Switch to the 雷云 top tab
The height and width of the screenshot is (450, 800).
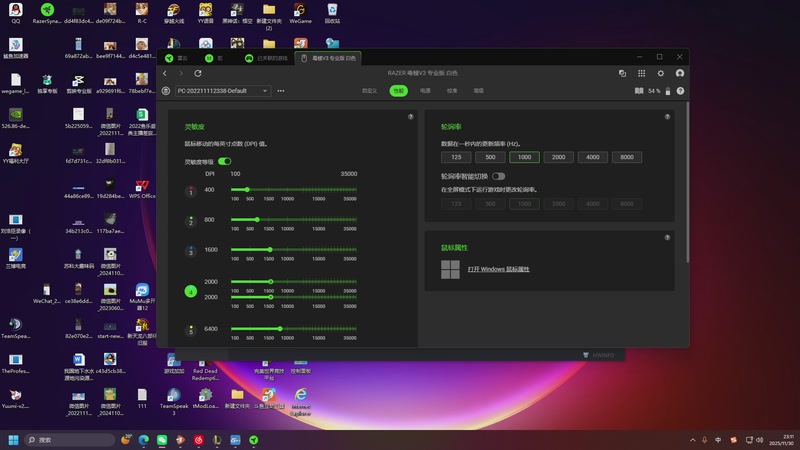pos(177,58)
